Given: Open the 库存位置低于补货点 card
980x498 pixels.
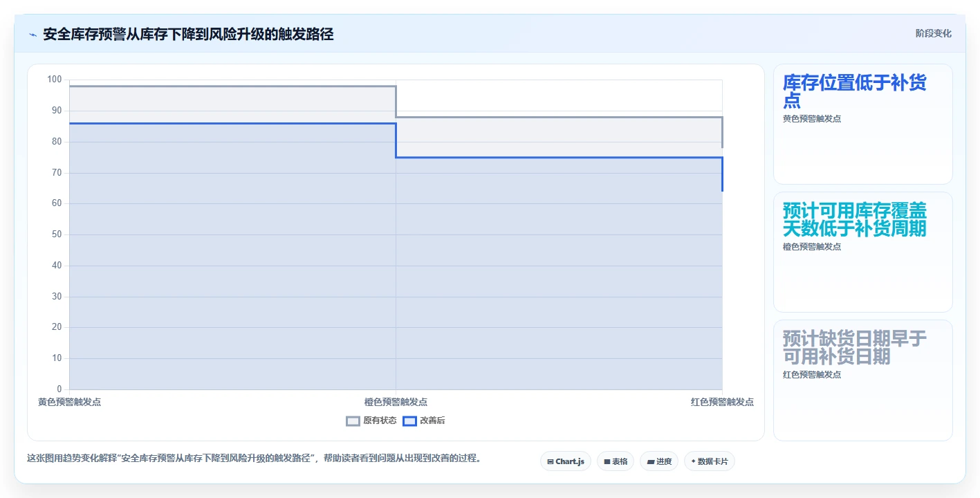Looking at the screenshot, I should tap(863, 124).
